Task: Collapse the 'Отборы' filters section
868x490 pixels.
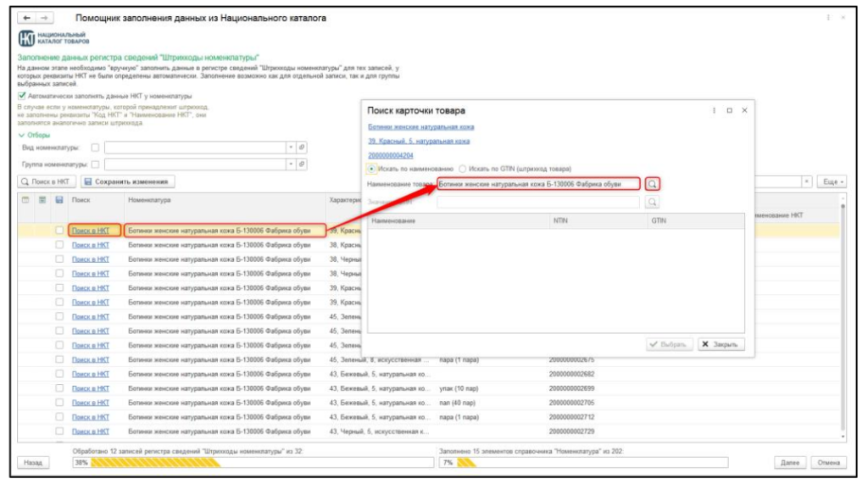Action: point(21,135)
